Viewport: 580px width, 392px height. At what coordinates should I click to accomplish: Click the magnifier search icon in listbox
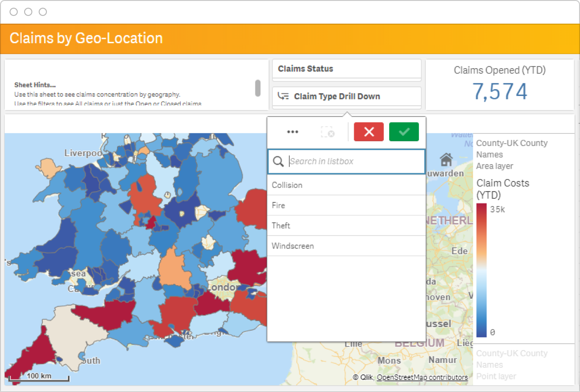[x=278, y=161]
